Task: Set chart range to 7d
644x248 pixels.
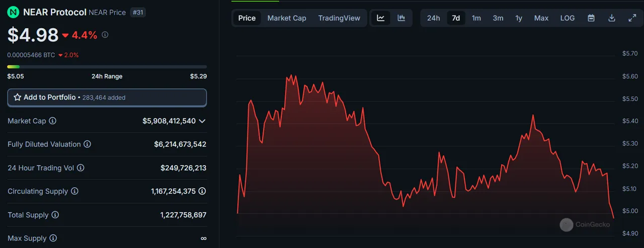Action: pyautogui.click(x=456, y=18)
